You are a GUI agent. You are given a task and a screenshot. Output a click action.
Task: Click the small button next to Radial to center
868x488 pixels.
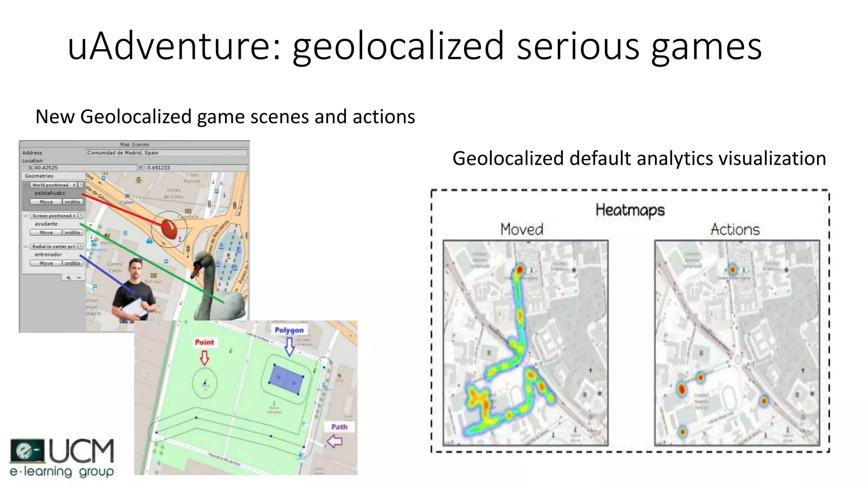coord(81,246)
